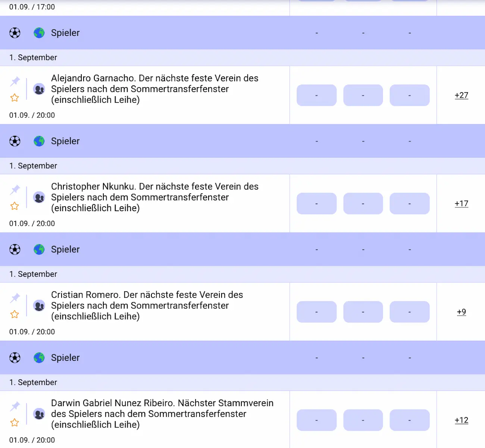Click the globe icon in the Spieler header preceding Romero
The image size is (485, 448).
click(x=39, y=249)
